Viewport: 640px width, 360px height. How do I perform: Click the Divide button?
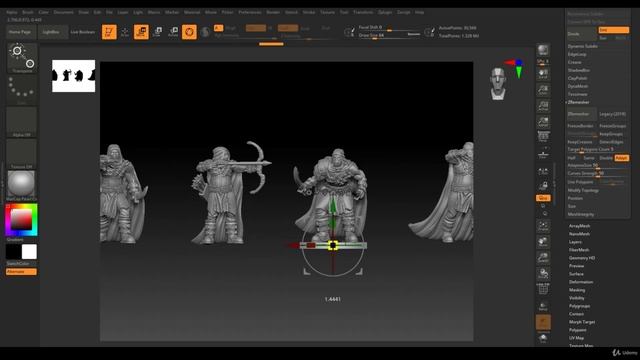point(582,34)
